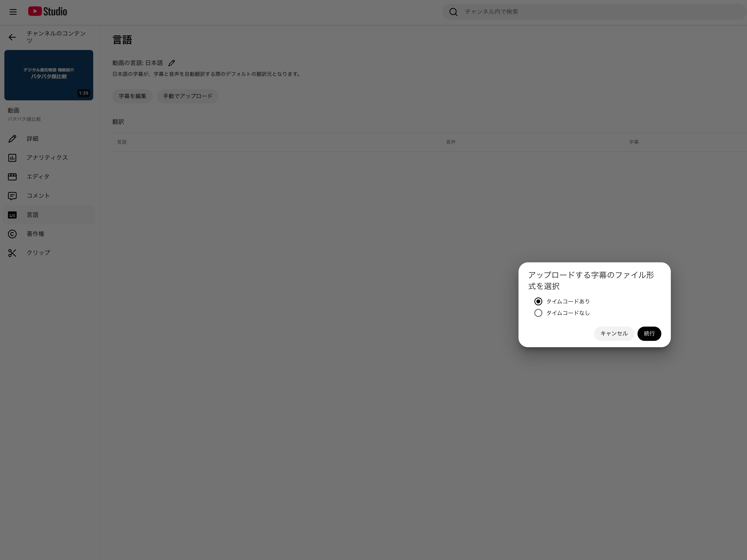Screen dimensions: 747x560
Task: Select the タイムコードあり radio option
Action: pos(538,301)
